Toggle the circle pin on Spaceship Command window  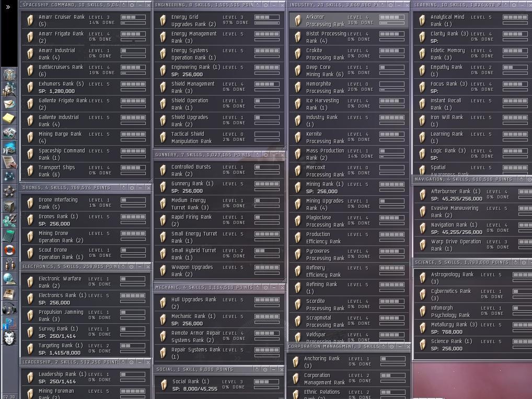point(132,5)
